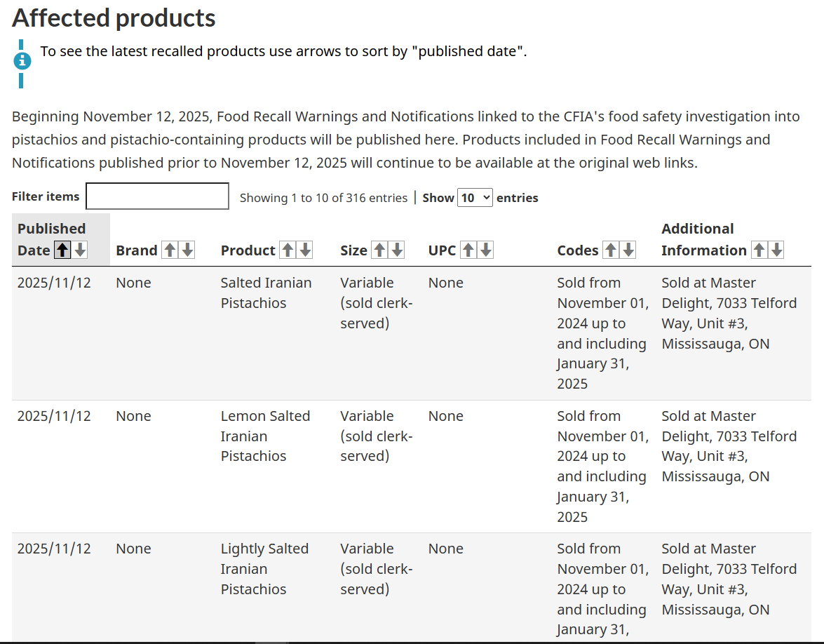
Task: Select the Salted Iranian Pistachios row
Action: [412, 333]
